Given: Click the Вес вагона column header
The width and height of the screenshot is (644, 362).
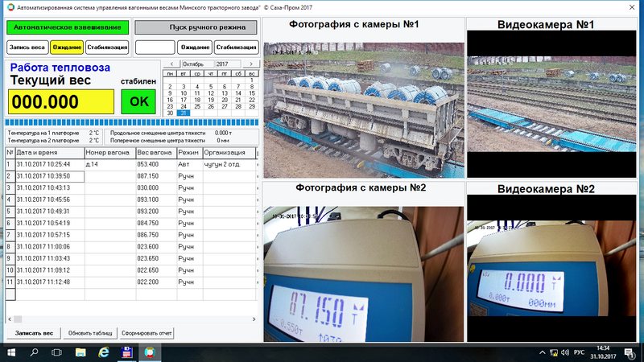Looking at the screenshot, I should pos(156,153).
